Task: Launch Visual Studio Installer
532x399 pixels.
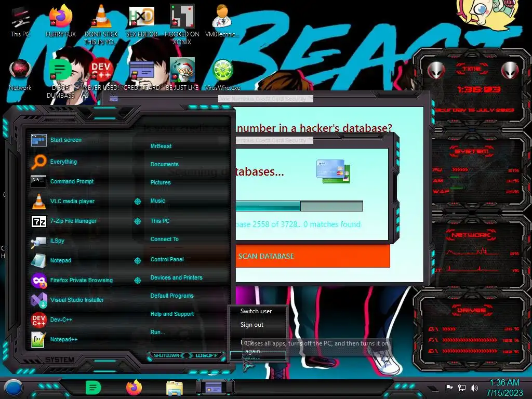Action: 67,300
